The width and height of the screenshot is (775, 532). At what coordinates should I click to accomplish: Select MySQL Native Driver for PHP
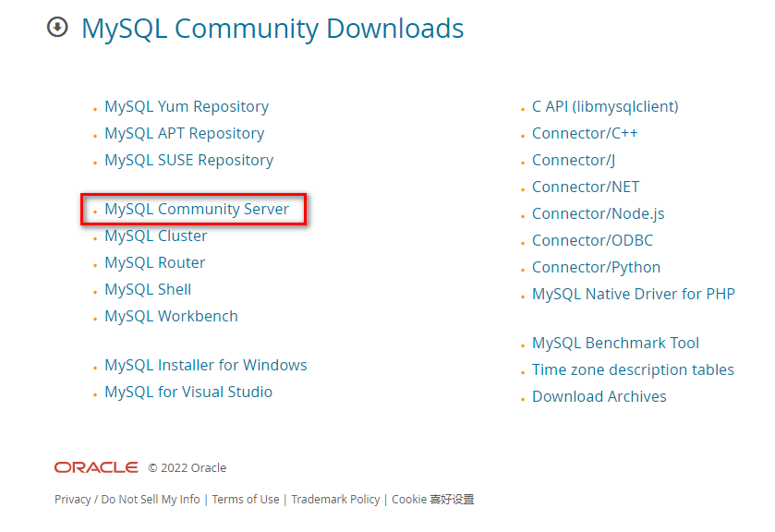pyautogui.click(x=633, y=295)
